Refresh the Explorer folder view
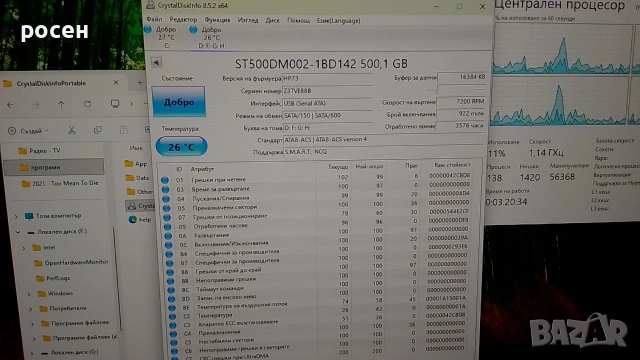 point(87,104)
